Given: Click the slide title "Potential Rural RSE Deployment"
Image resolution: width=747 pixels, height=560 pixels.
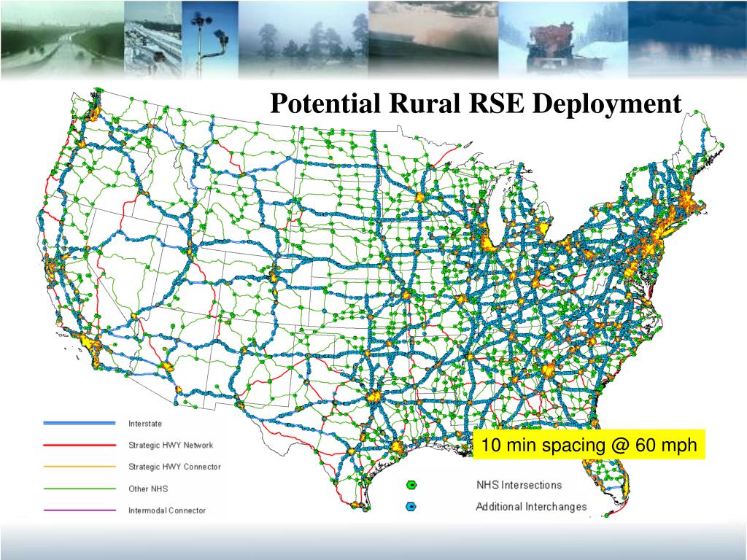Looking at the screenshot, I should (476, 104).
